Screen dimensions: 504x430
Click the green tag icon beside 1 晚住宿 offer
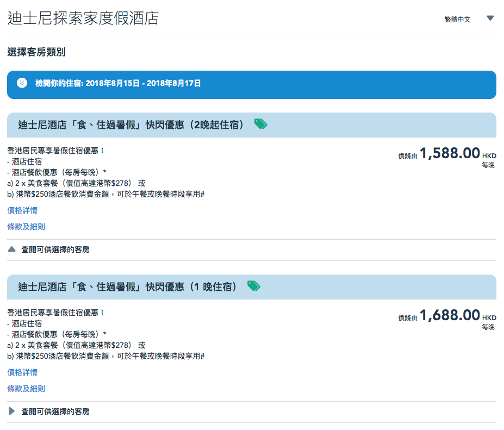click(253, 286)
